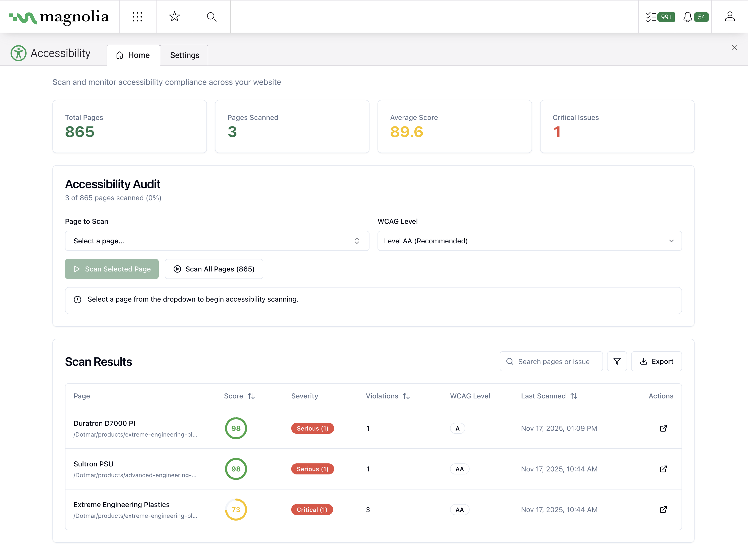Viewport: 748px width, 560px height.
Task: Open Extreme Engineering Plastics external link
Action: pyautogui.click(x=663, y=510)
